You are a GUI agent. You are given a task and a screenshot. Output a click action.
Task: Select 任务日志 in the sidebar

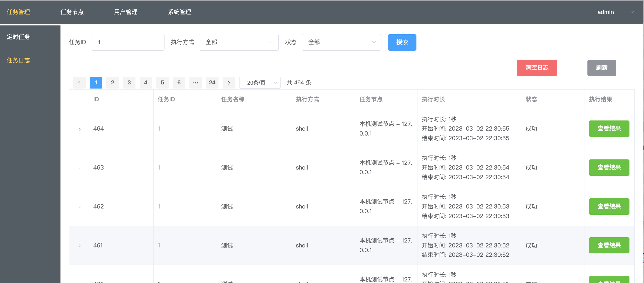coord(18,60)
